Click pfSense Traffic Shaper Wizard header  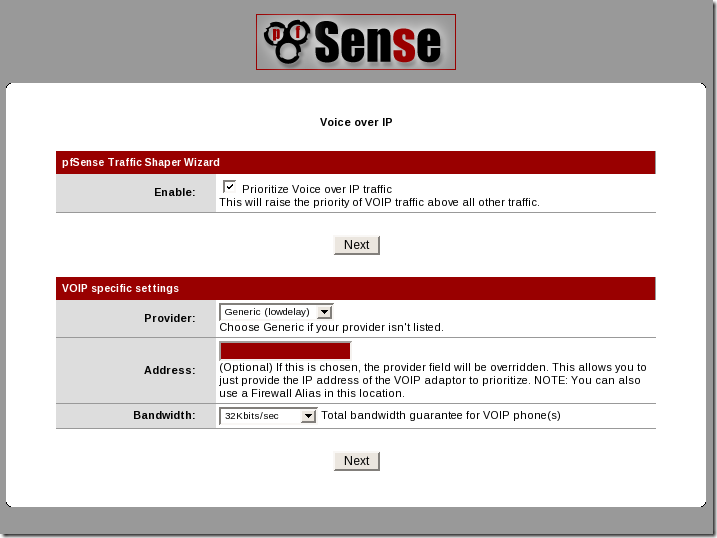tap(356, 162)
